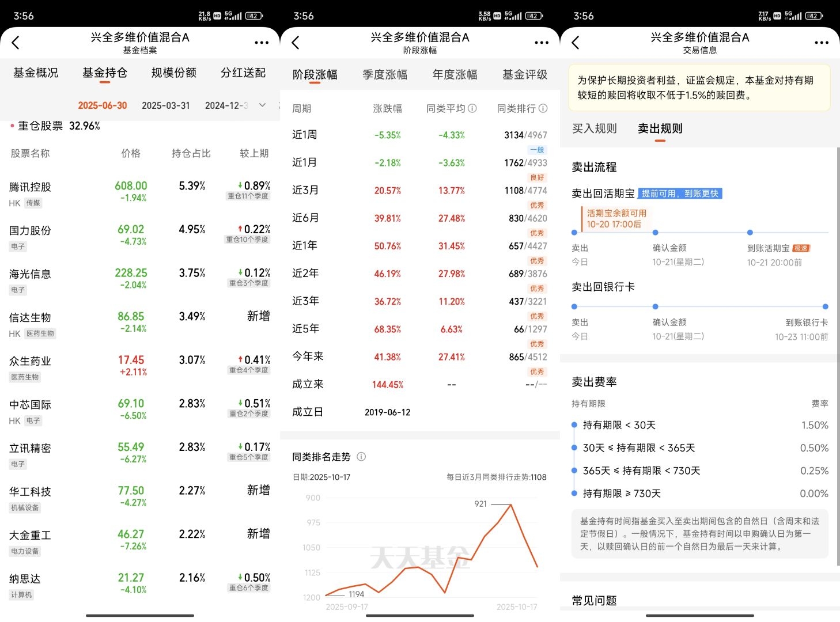The image size is (840, 622).
Task: Tap the 电力设备 sector tag
Action: pyautogui.click(x=25, y=551)
